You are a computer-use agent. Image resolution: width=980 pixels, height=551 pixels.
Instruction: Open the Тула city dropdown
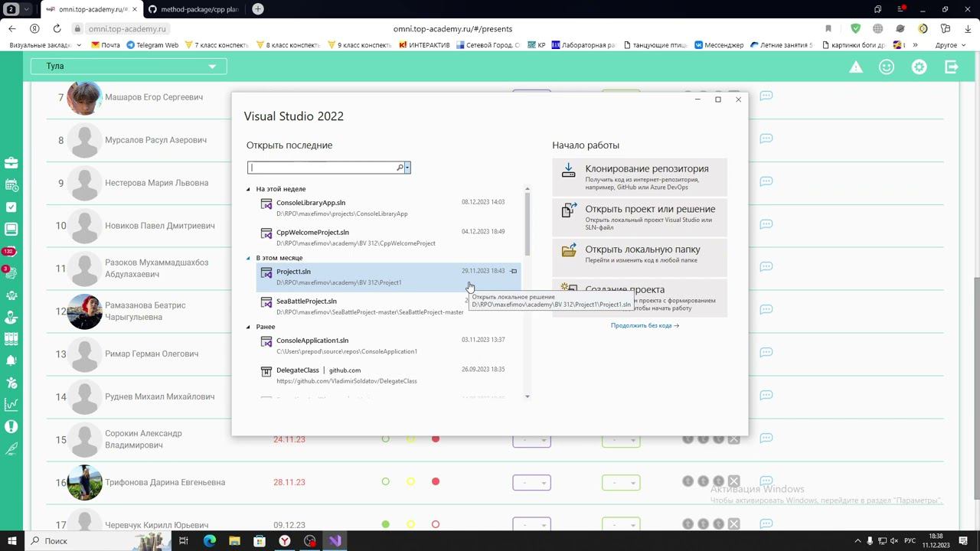129,67
